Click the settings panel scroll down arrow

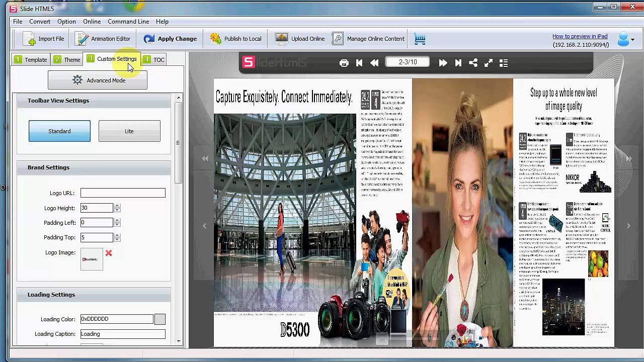pyautogui.click(x=178, y=341)
